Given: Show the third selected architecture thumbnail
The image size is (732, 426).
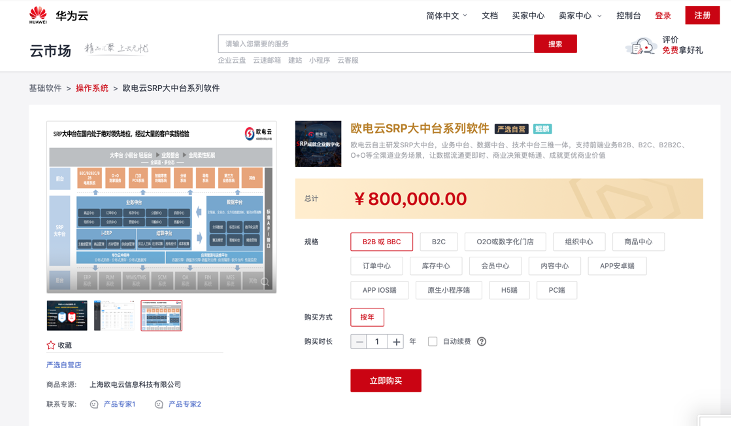Looking at the screenshot, I should pyautogui.click(x=162, y=316).
